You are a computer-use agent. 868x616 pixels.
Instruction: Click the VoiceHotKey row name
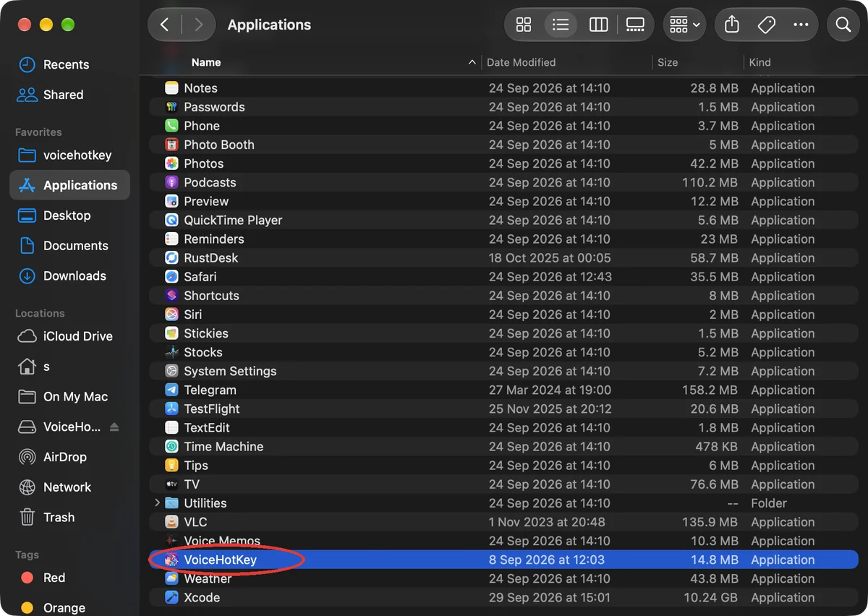point(221,560)
